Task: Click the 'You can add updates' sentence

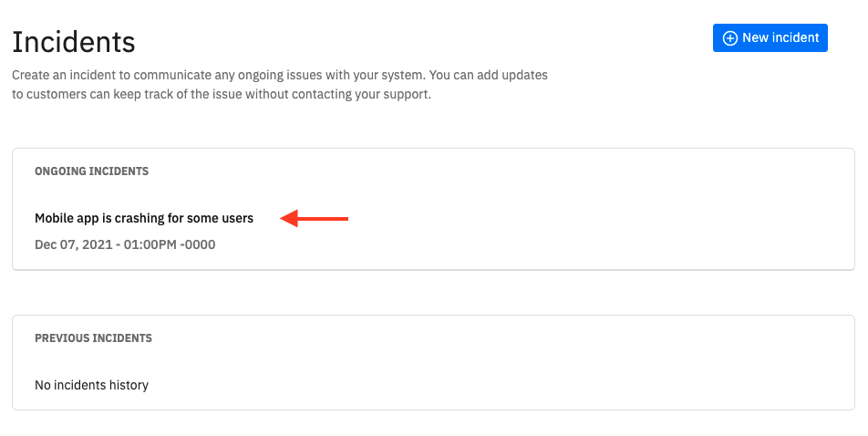Action: [489, 75]
